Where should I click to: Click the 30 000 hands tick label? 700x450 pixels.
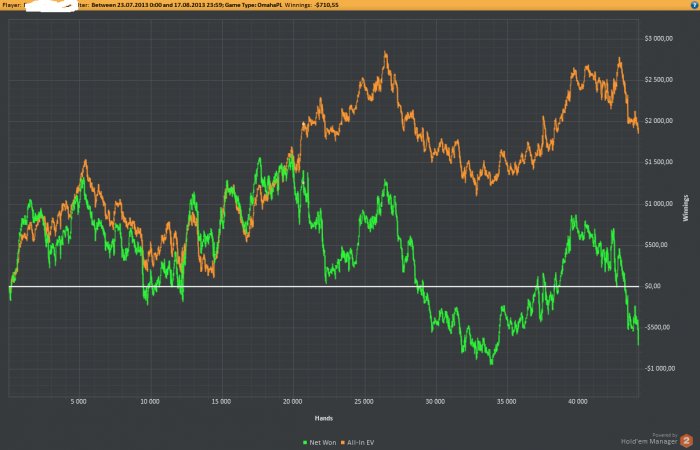[435, 402]
